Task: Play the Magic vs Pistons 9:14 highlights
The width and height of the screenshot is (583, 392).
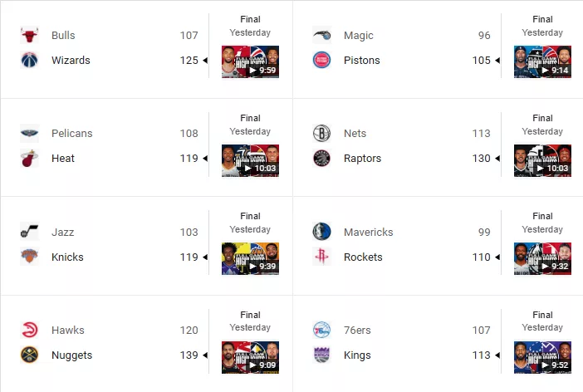Action: click(542, 62)
